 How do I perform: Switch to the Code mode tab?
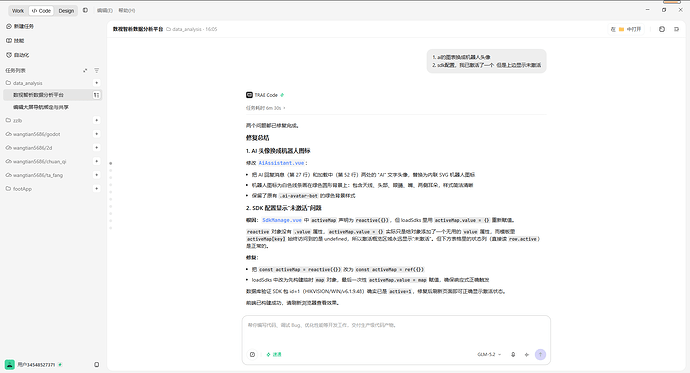click(41, 11)
